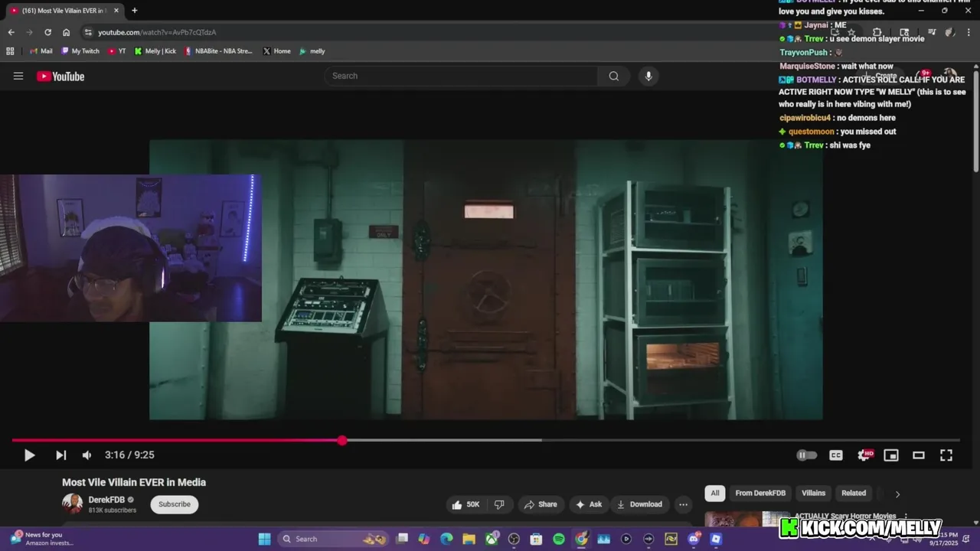Open the melly bookmark
The width and height of the screenshot is (980, 551).
312,51
